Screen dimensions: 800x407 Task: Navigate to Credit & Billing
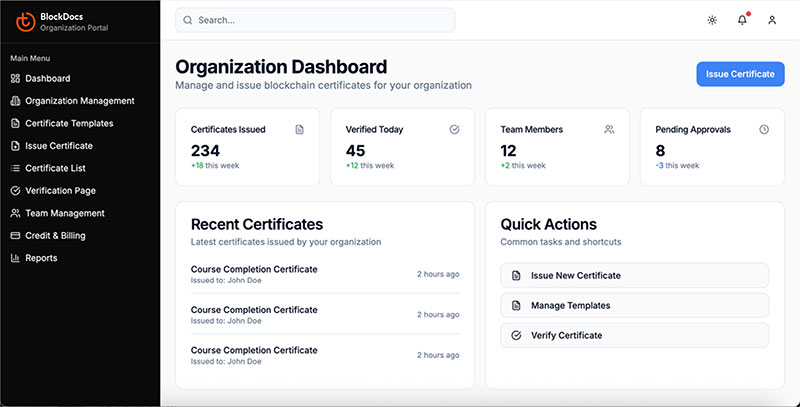[x=55, y=235]
